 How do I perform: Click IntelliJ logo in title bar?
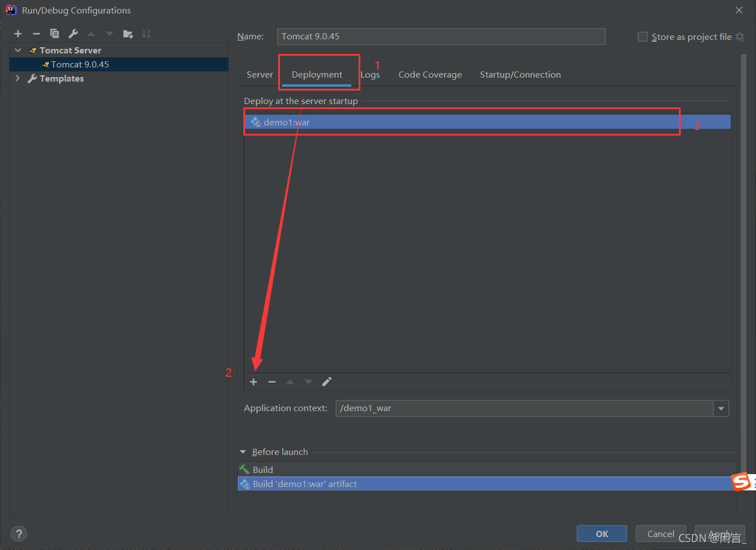coord(11,10)
